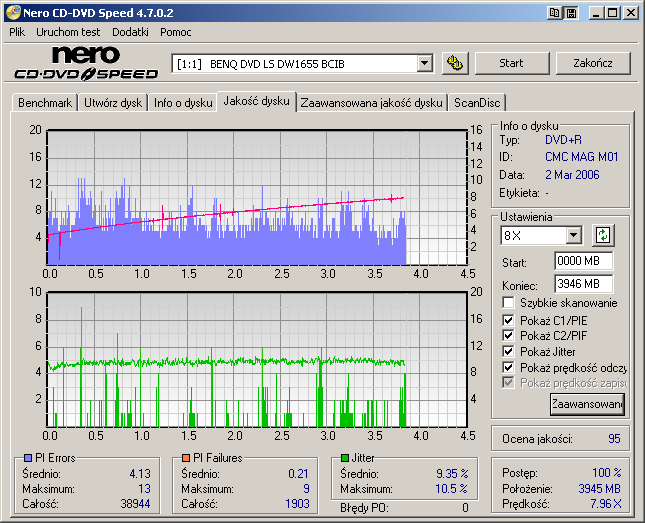Click the date value 2 Mar 2006
The height and width of the screenshot is (523, 645).
point(572,175)
